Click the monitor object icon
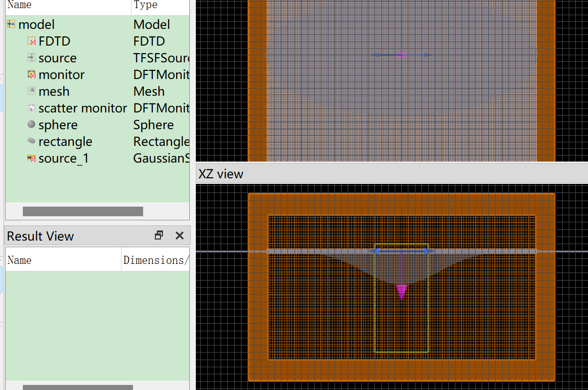Viewport: 588px width, 390px height. pyautogui.click(x=31, y=74)
